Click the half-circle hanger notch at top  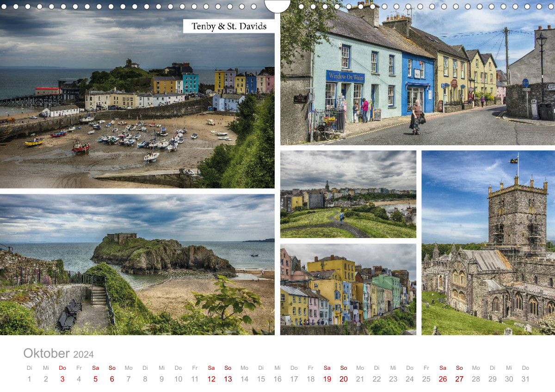[277, 6]
